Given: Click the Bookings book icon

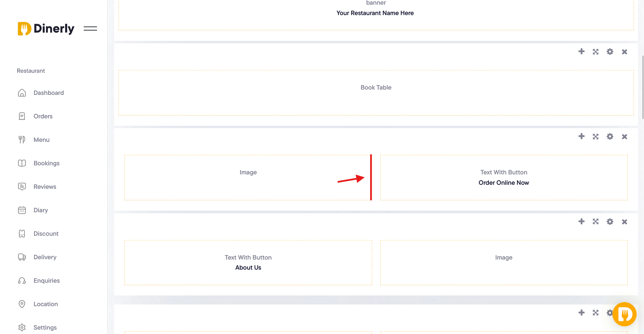Looking at the screenshot, I should (x=22, y=163).
